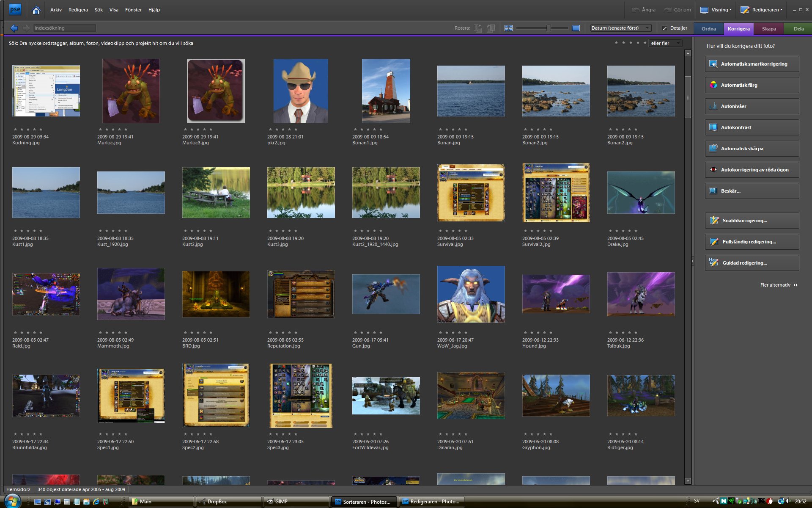Rotate selected photo right
812x508 pixels.
point(491,28)
